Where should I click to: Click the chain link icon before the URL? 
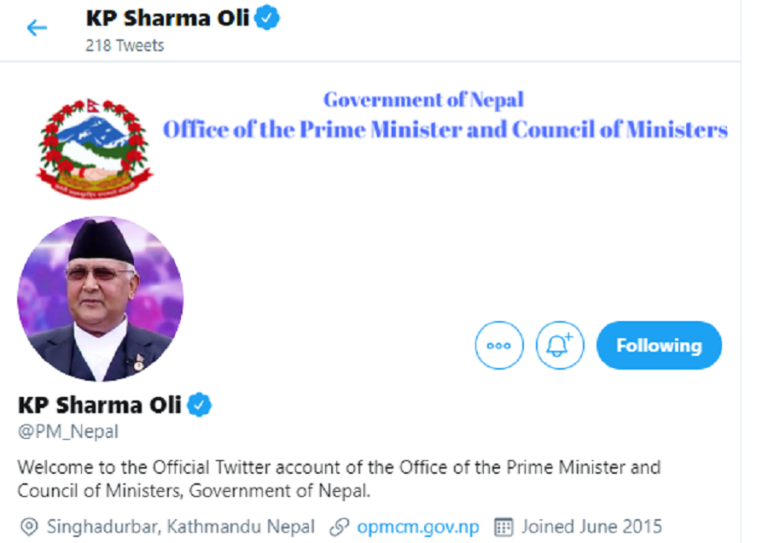click(x=340, y=526)
